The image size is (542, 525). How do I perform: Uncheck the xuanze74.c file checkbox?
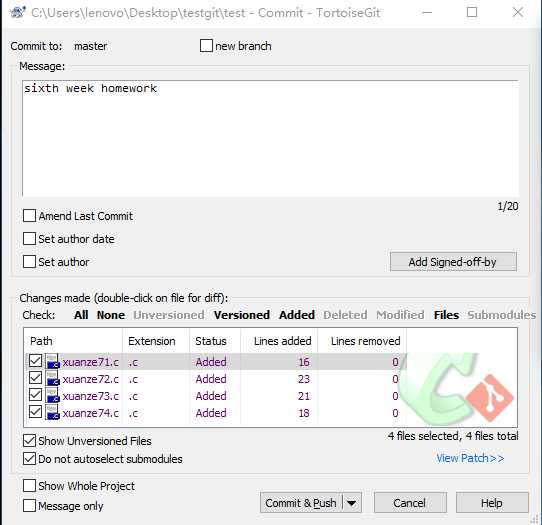(35, 412)
